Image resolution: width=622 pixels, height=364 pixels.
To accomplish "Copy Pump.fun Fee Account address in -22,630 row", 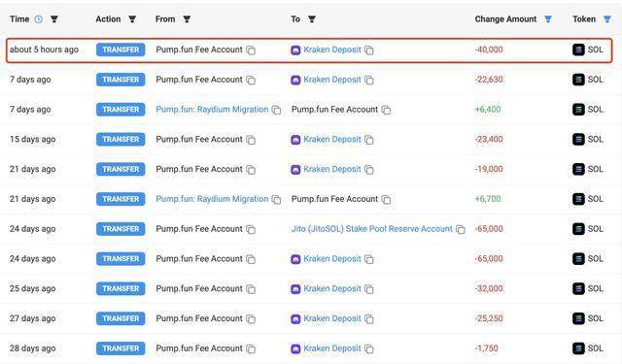I will [251, 80].
